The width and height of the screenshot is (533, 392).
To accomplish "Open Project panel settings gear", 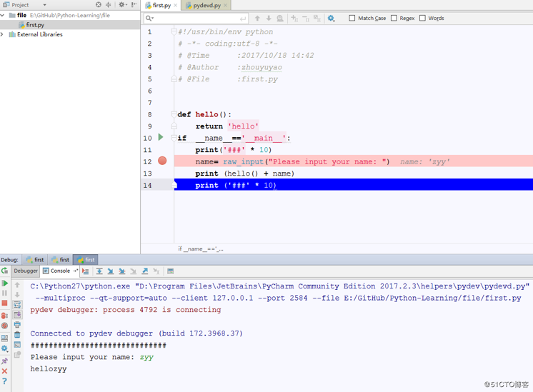I will click(122, 5).
